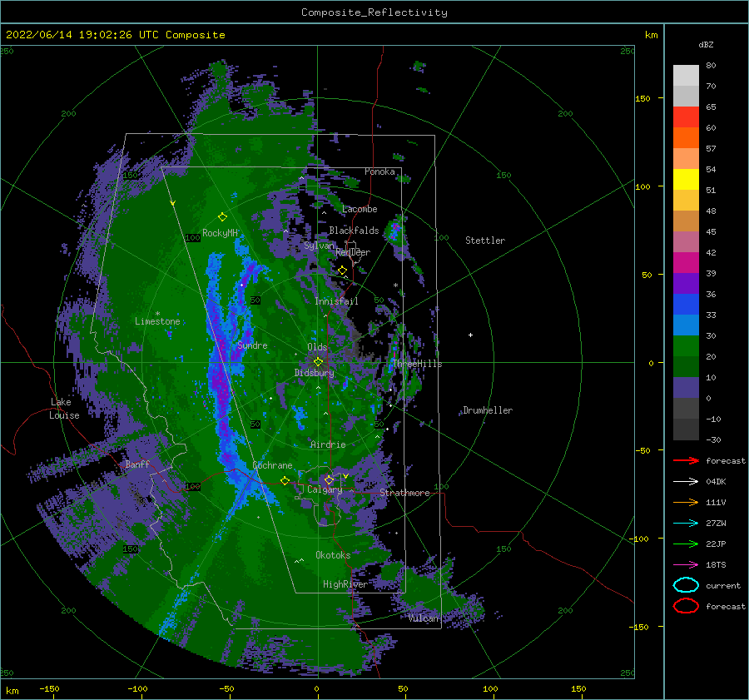Image resolution: width=749 pixels, height=700 pixels.
Task: Pick the slate purple 0-10 dBZ swatch
Action: (686, 388)
